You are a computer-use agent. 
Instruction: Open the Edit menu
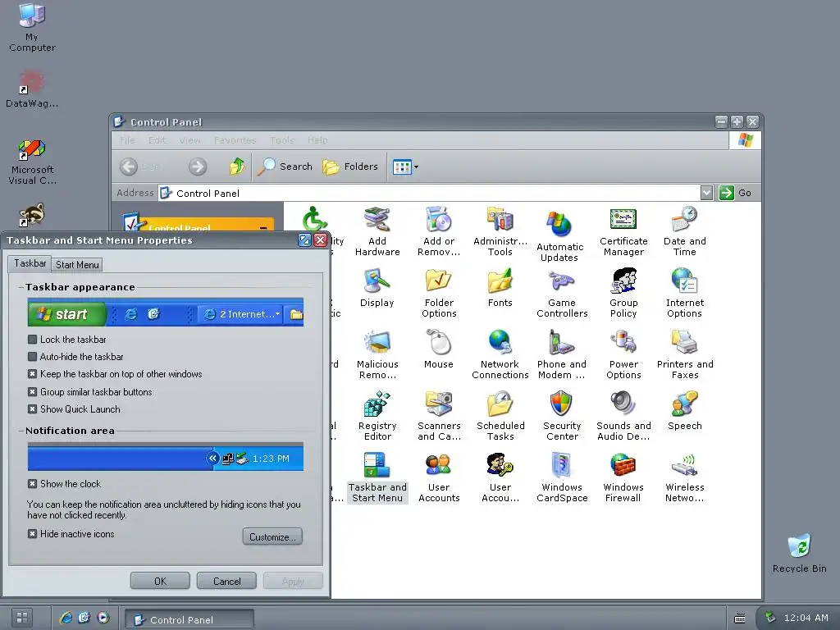click(x=157, y=140)
